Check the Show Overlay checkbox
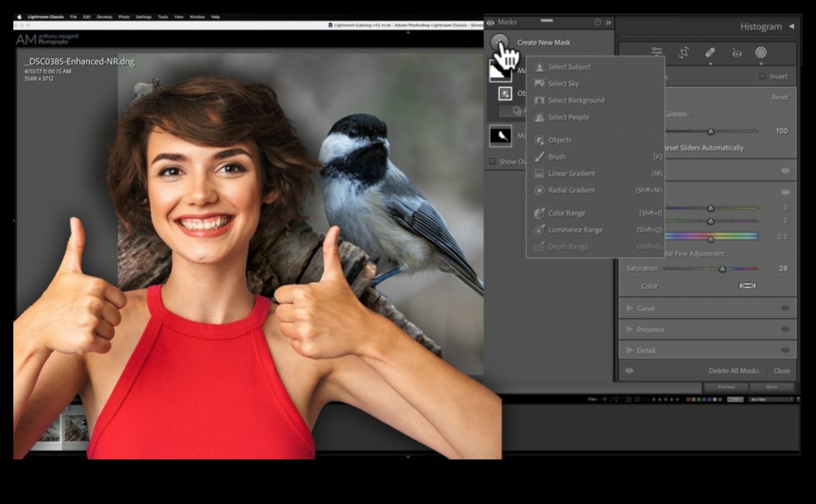Viewport: 816px width, 504px height. coord(493,161)
